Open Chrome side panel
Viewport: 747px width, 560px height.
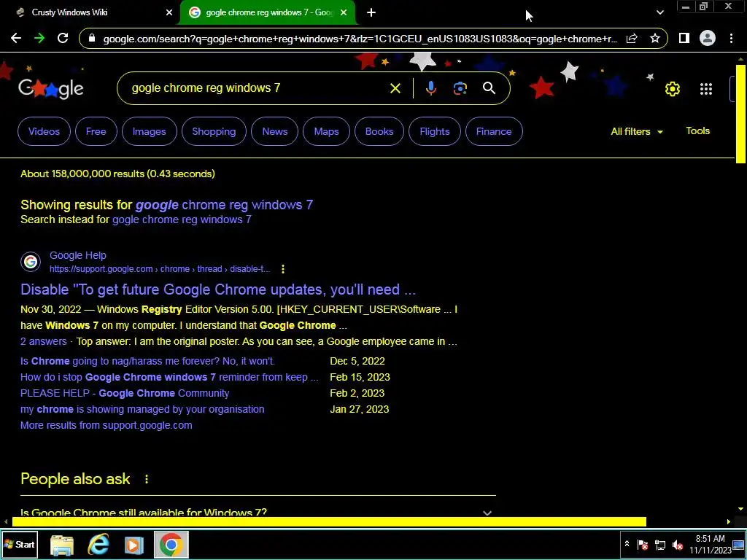[x=684, y=38]
